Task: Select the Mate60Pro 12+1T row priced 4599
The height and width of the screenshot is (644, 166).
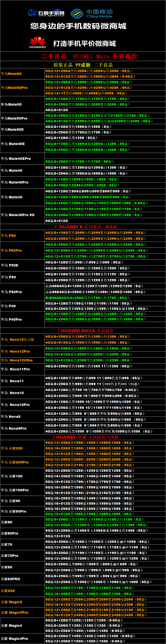Action: (x=105, y=93)
